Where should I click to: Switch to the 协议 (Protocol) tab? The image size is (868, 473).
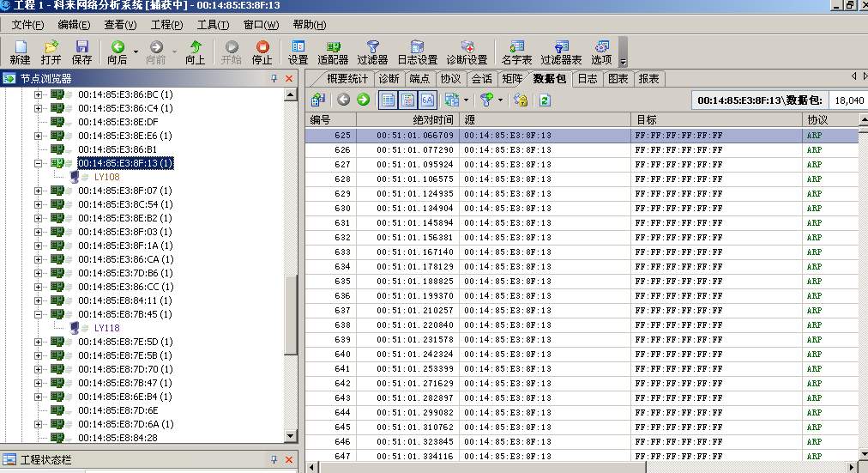(x=450, y=78)
